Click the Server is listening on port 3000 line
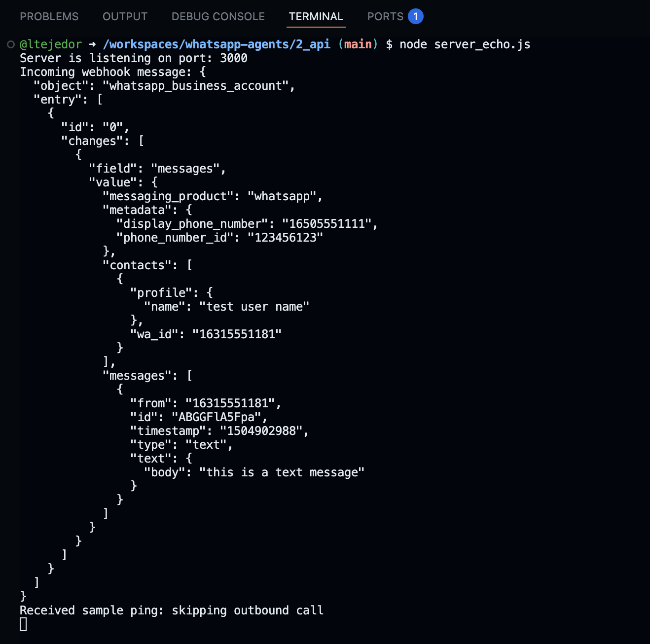Screen dimensions: 650x644 coord(133,58)
